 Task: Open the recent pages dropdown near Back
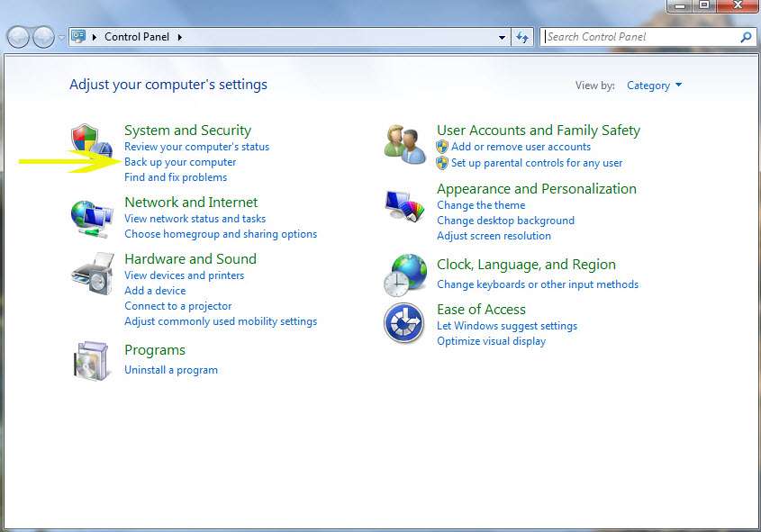point(61,37)
